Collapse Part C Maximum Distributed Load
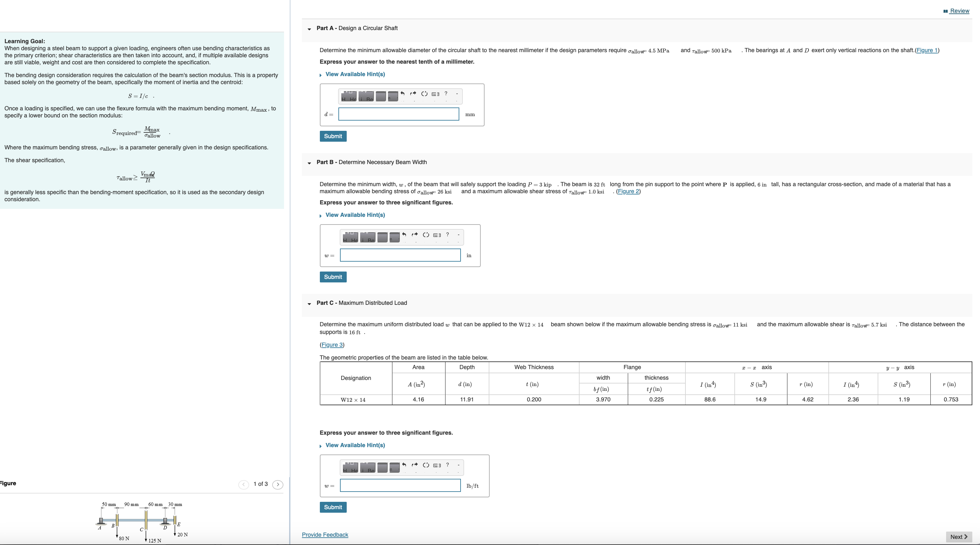Image resolution: width=980 pixels, height=545 pixels. click(x=309, y=304)
